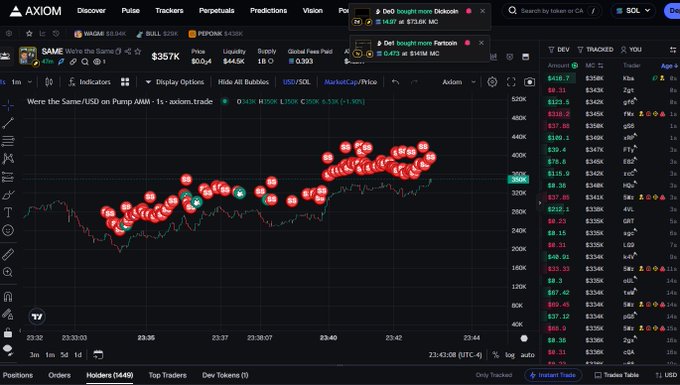
Task: Select the Text annotation tool
Action: coord(8,212)
